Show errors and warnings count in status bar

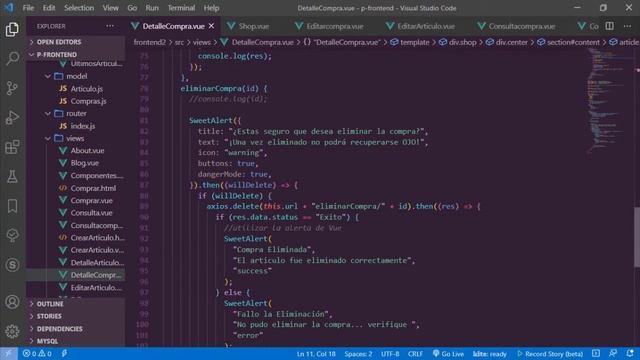pyautogui.click(x=37, y=353)
